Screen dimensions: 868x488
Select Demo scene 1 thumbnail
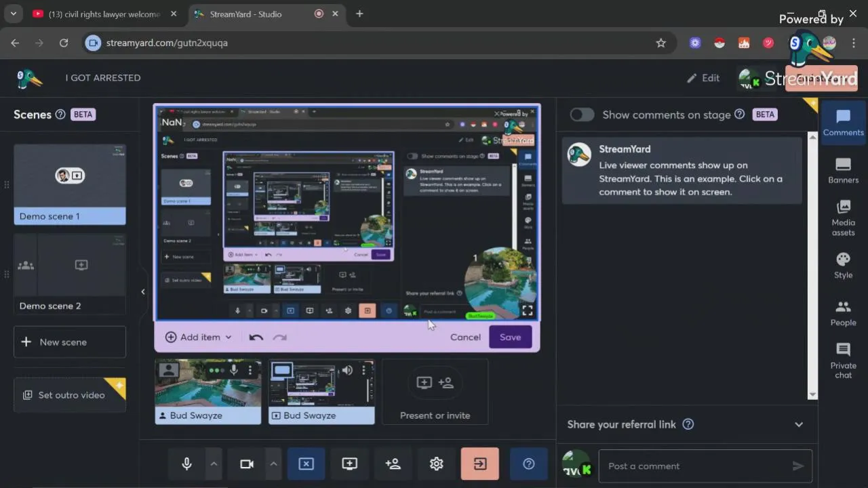[70, 184]
